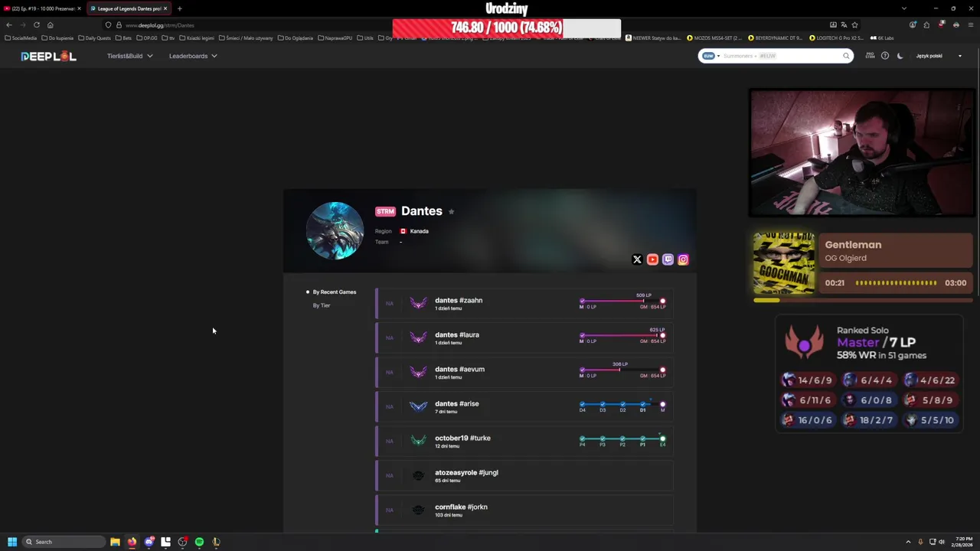This screenshot has height=551, width=980.
Task: Click the browser address bar URL
Action: coord(160,25)
